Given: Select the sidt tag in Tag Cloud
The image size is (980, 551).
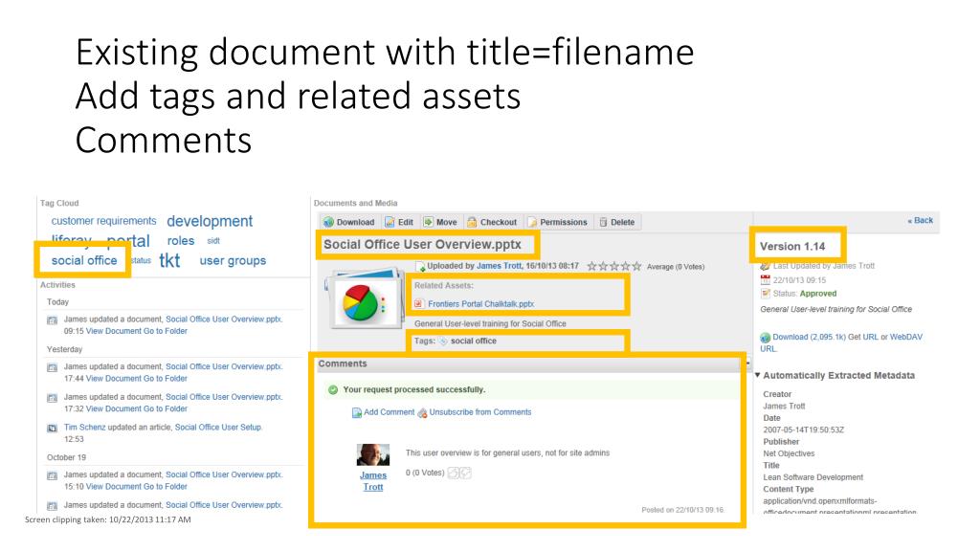Looking at the screenshot, I should point(213,240).
